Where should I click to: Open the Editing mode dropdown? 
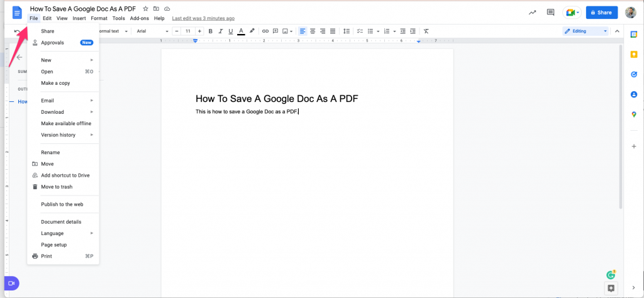coord(586,31)
